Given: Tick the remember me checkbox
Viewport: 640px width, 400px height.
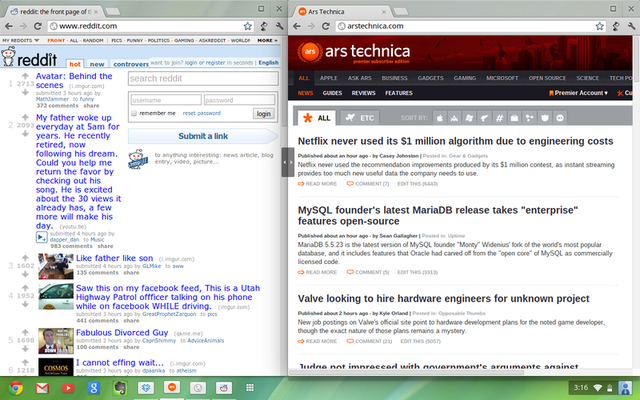Looking at the screenshot, I should 134,113.
